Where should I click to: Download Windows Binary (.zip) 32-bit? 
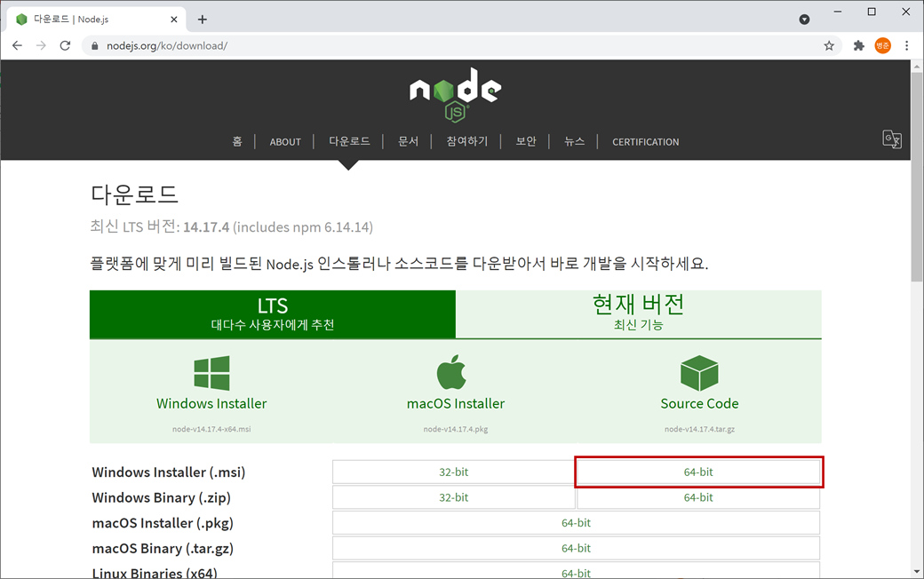click(454, 497)
